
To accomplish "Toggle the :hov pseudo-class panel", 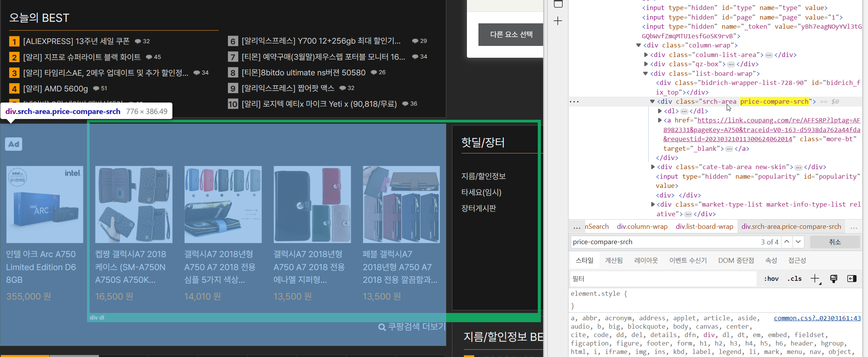I will point(771,279).
